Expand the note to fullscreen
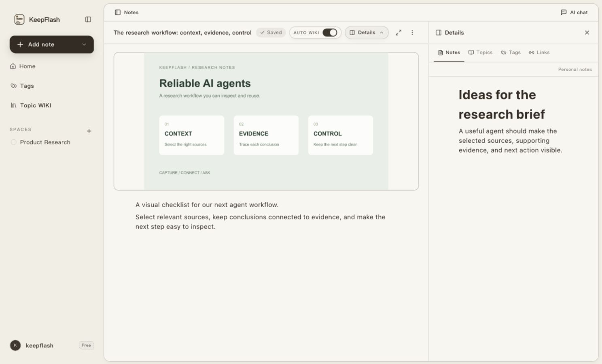The width and height of the screenshot is (602, 364). pos(399,33)
